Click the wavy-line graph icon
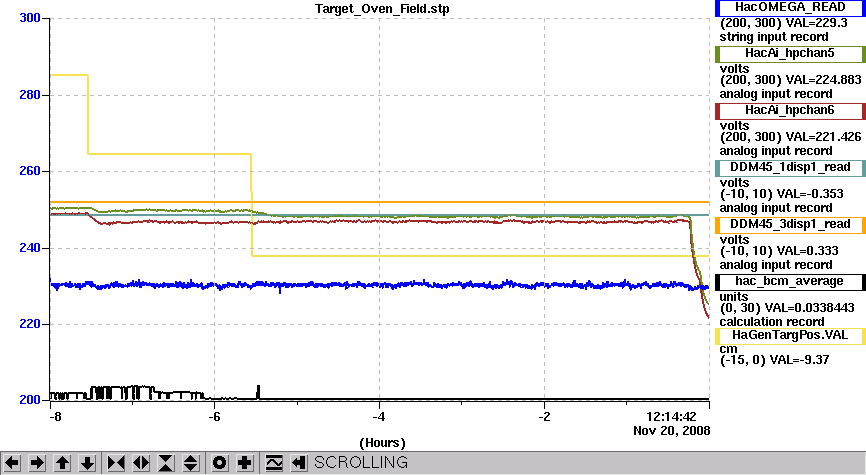 (x=274, y=463)
